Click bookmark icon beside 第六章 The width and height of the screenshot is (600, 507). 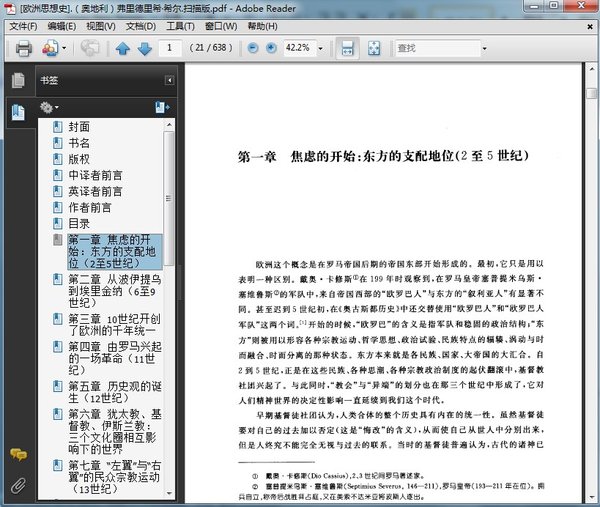point(58,414)
